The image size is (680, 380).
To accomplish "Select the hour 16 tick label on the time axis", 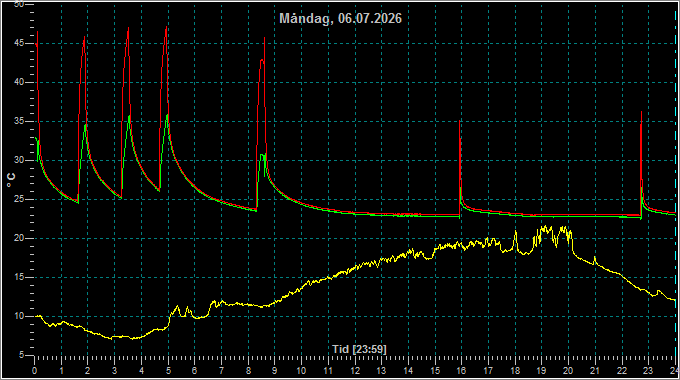I will (x=461, y=371).
